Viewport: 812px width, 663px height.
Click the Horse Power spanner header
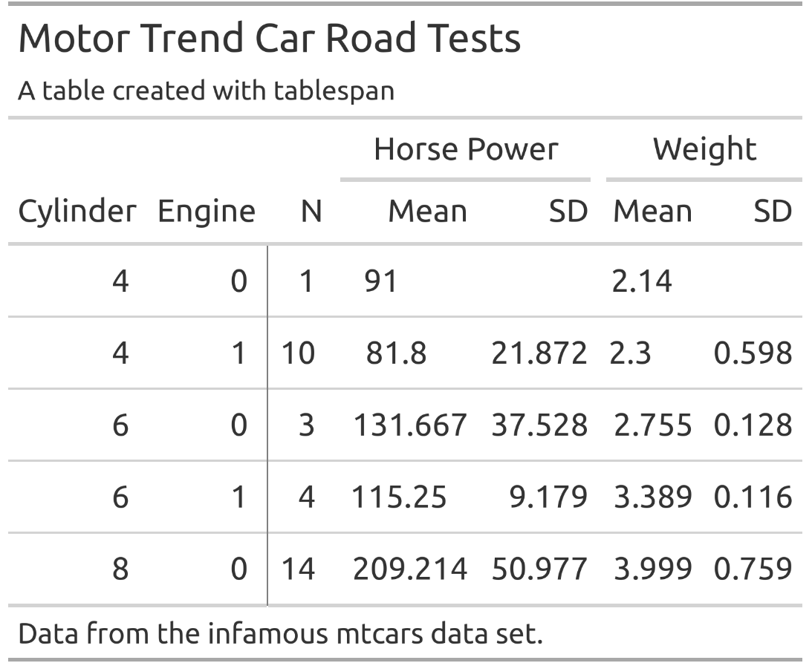(466, 149)
